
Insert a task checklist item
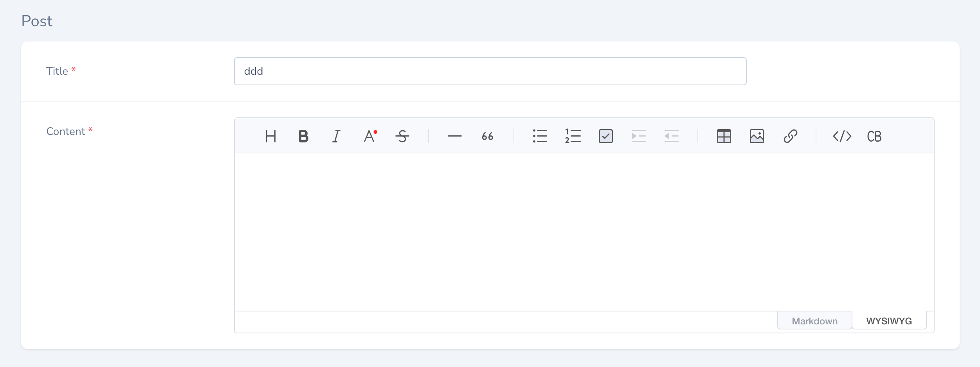click(606, 136)
